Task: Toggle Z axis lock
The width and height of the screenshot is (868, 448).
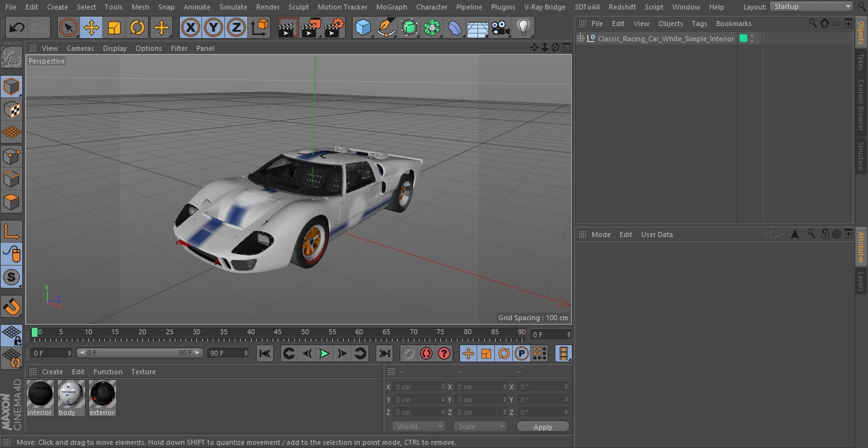Action: (x=236, y=27)
